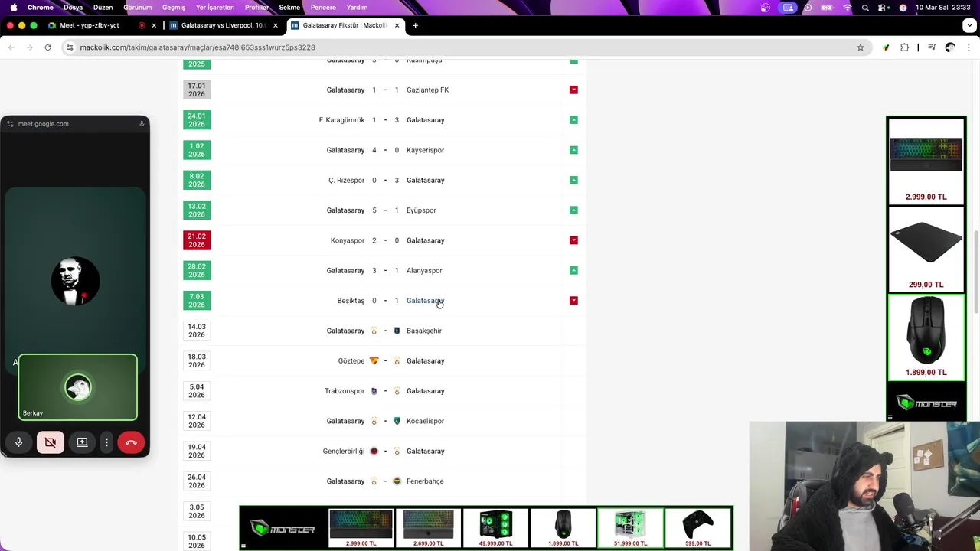980x551 pixels.
Task: Click the red indicator in the Gaziantep FK row
Action: click(573, 90)
